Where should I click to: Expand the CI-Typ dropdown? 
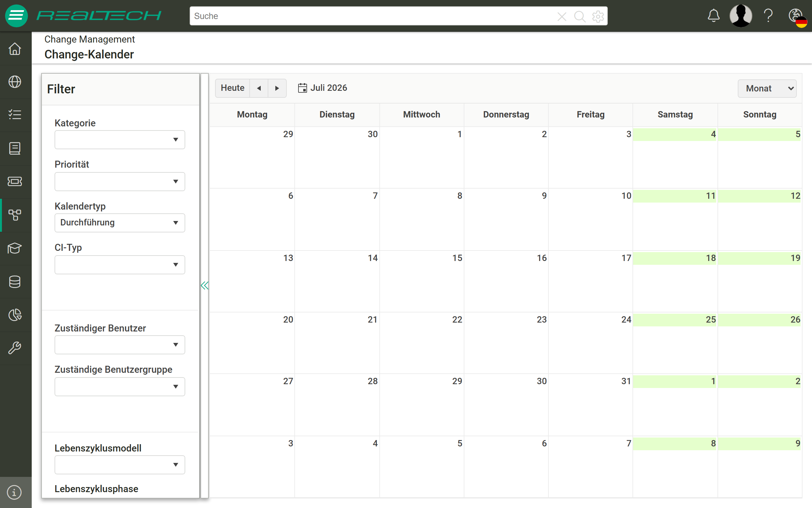(x=120, y=265)
